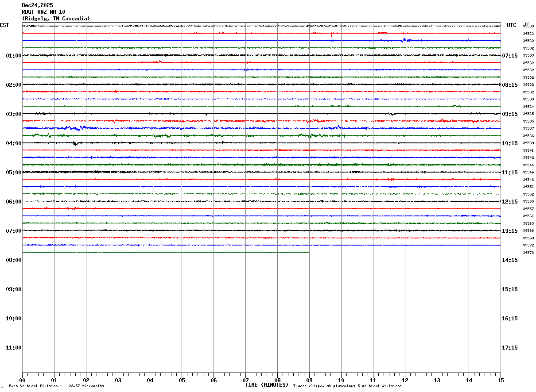Click the date label Dec24,2025
This screenshot has height=392, width=536.
37,5
